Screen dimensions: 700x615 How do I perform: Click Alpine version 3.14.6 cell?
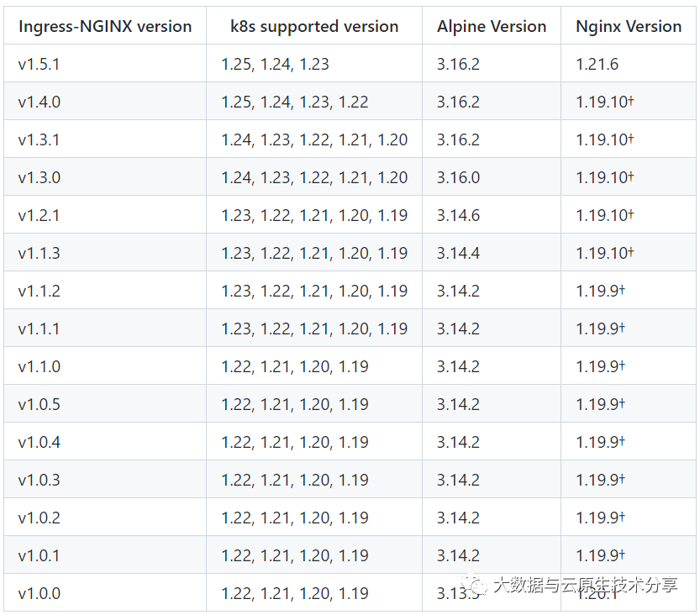[492, 215]
